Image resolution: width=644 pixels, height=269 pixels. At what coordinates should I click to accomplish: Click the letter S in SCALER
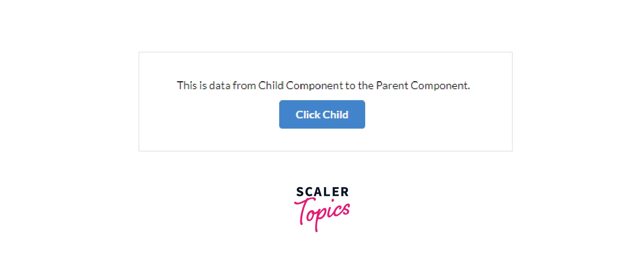pos(300,192)
